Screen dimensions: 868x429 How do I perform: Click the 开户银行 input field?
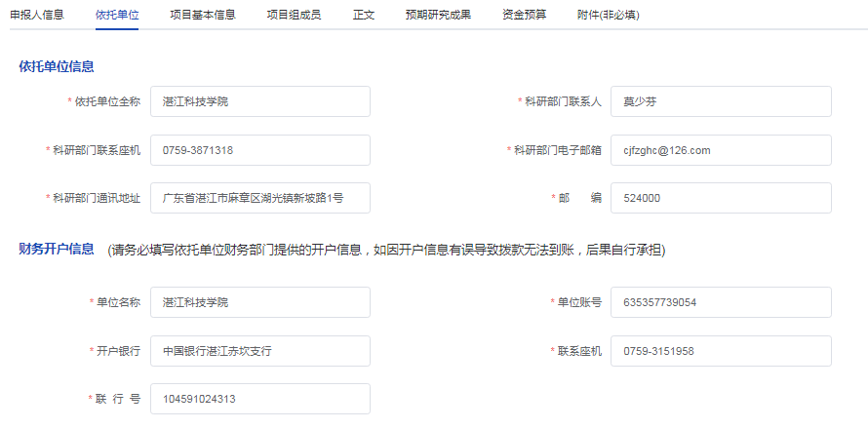[260, 351]
